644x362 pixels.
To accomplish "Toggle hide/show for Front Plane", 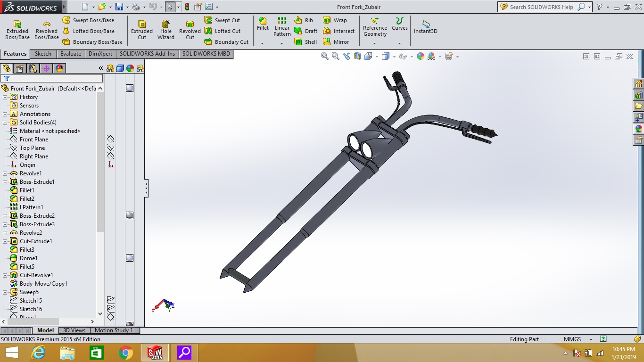I will click(x=110, y=139).
